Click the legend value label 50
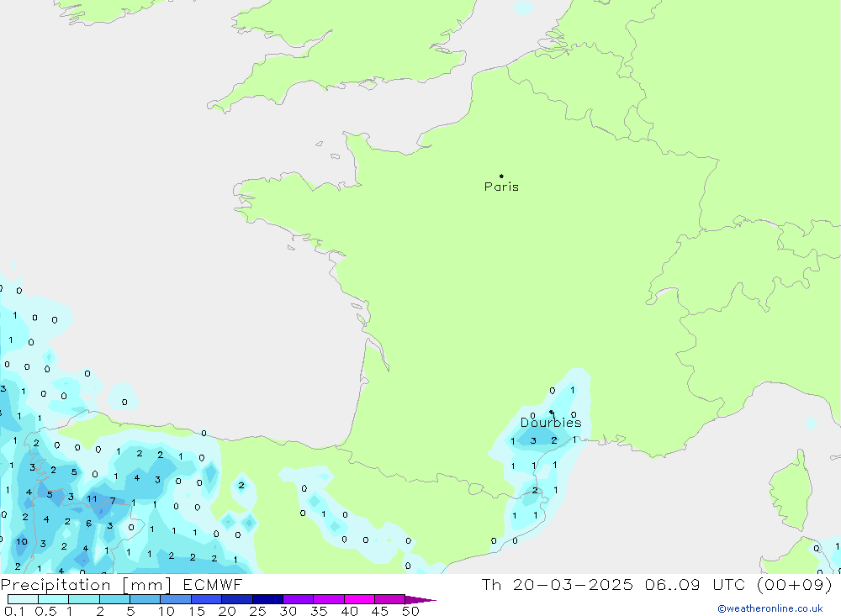This screenshot has height=616, width=841. pyautogui.click(x=410, y=611)
